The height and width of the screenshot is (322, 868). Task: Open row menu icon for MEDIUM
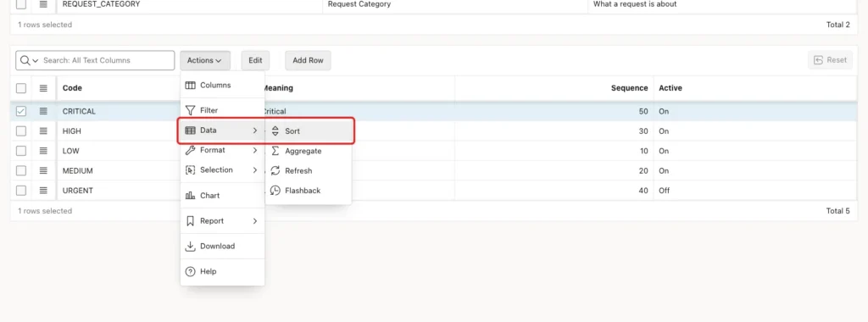tap(43, 171)
